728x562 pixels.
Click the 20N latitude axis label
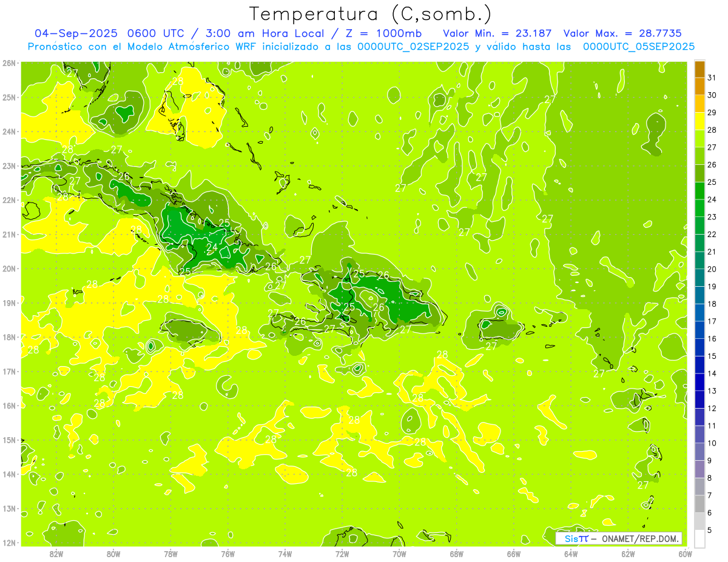pyautogui.click(x=9, y=269)
